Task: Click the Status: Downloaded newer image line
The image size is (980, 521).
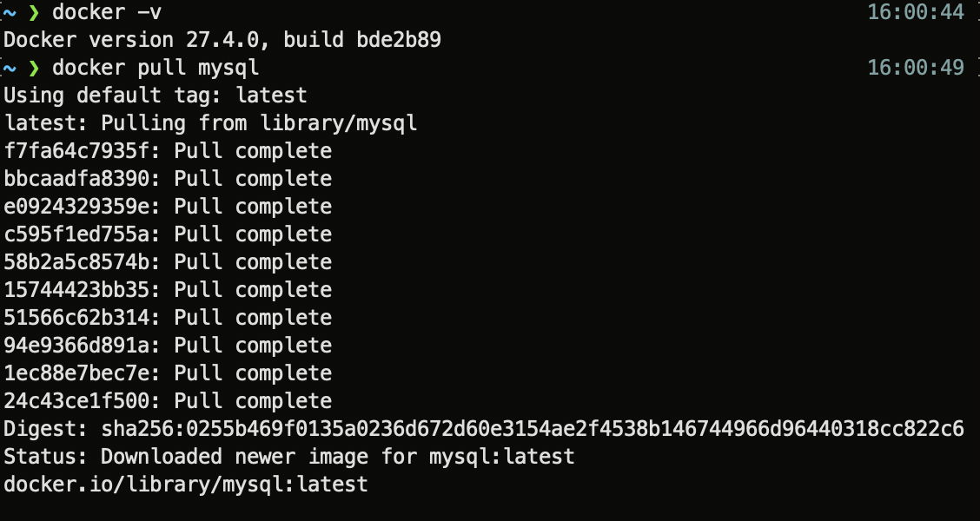Action: [288, 457]
